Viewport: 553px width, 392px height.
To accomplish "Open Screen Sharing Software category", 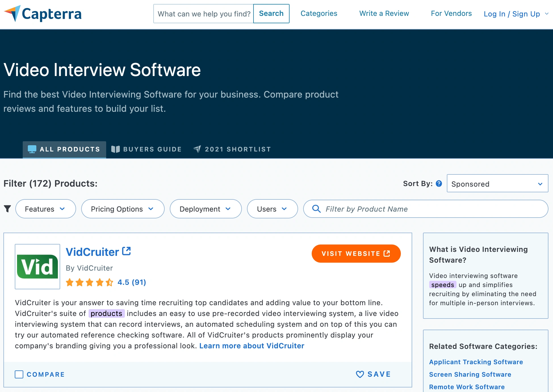I will coord(470,374).
